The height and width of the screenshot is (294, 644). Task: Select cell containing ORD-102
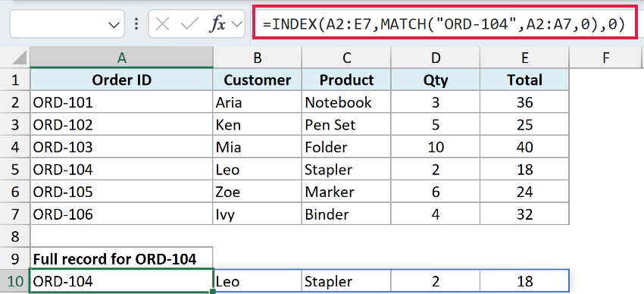click(x=121, y=124)
